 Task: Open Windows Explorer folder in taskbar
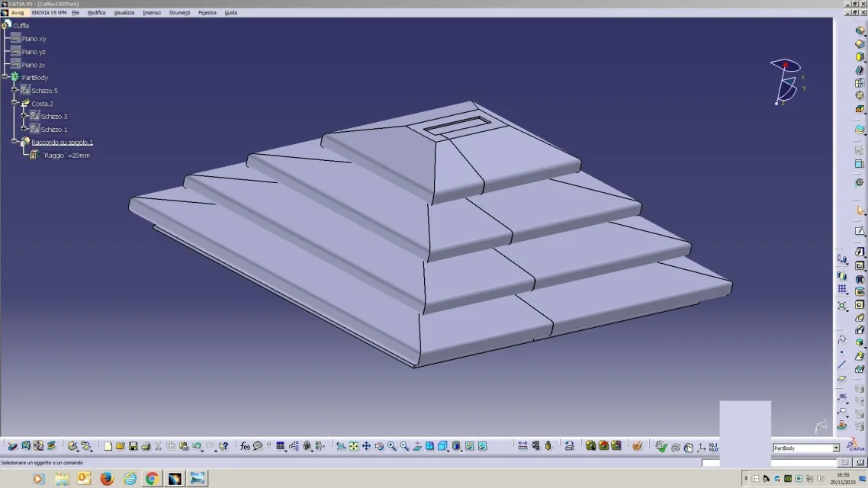tap(62, 479)
